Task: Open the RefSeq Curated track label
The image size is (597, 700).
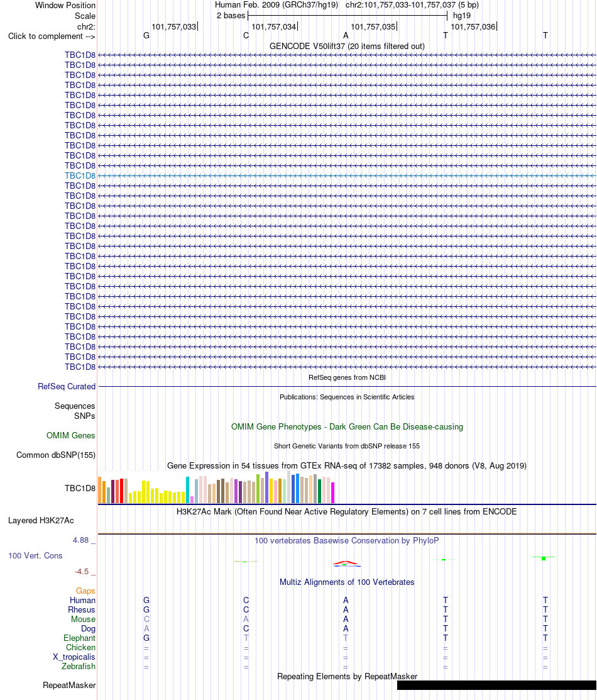Action: (67, 386)
